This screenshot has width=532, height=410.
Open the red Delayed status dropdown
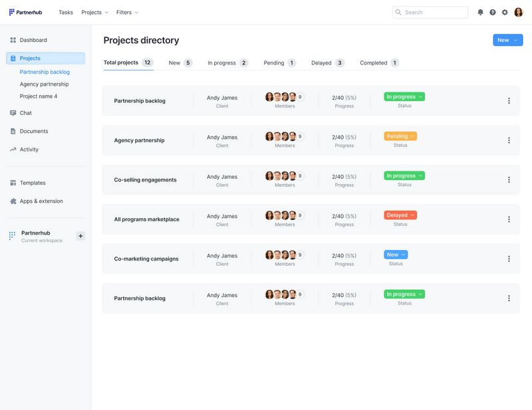tap(400, 215)
